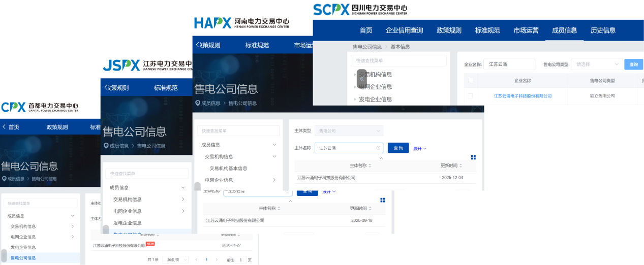Click page number 1 in Capital pagination
The image size is (644, 265).
[206, 259]
